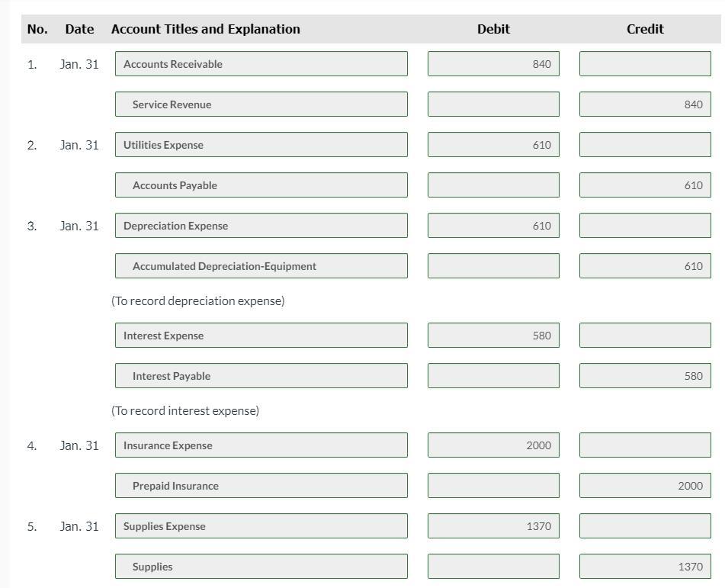The height and width of the screenshot is (588, 725).
Task: Select the Utilities Expense debit amount field
Action: click(492, 145)
